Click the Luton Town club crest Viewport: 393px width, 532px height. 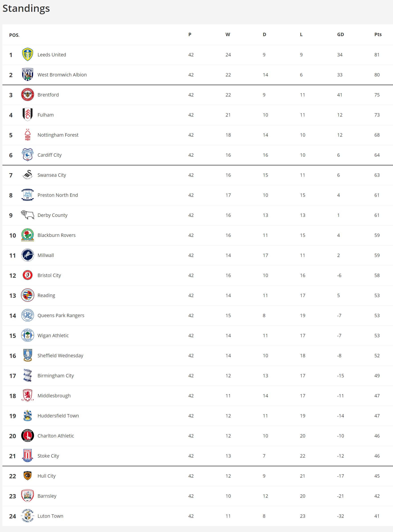[x=28, y=516]
